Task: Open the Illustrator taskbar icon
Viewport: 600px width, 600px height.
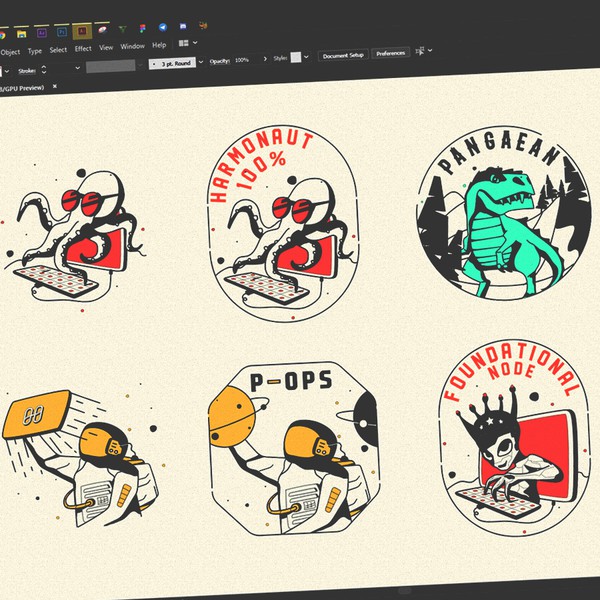Action: (x=78, y=31)
